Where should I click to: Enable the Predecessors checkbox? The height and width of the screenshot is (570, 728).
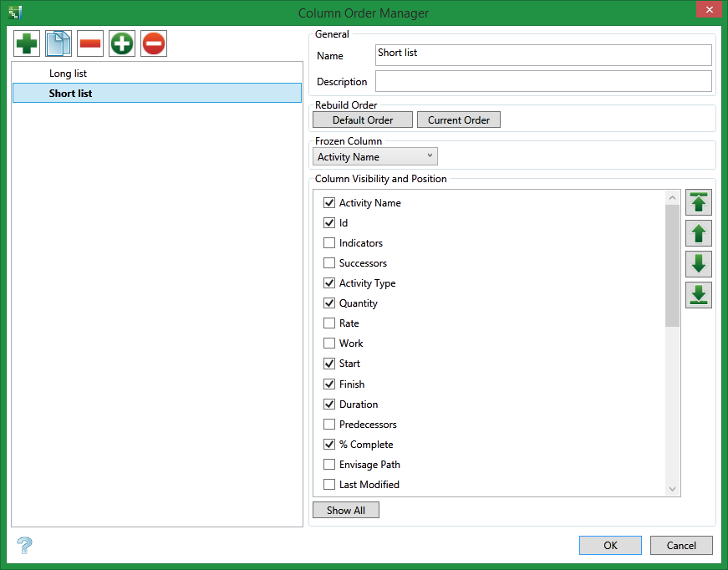[329, 425]
